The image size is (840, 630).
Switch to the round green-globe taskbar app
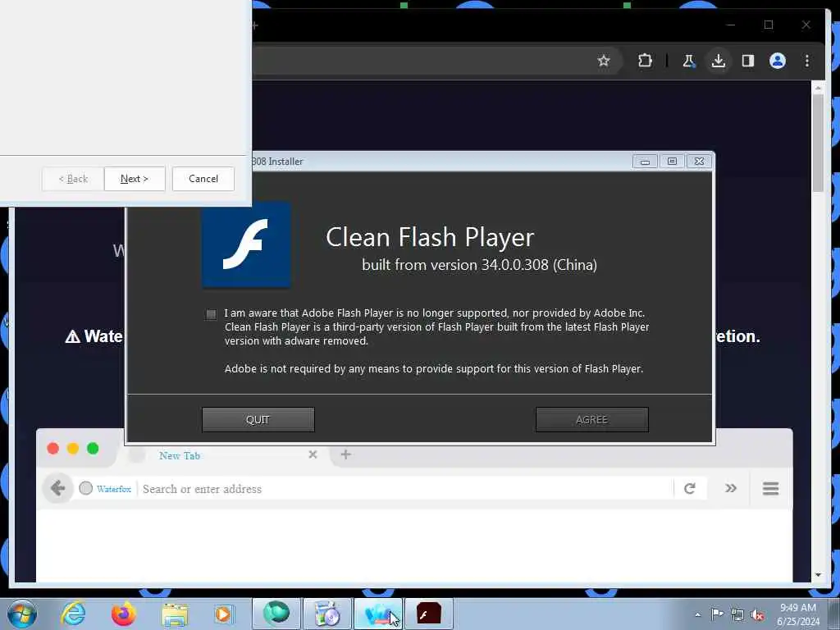pos(276,614)
